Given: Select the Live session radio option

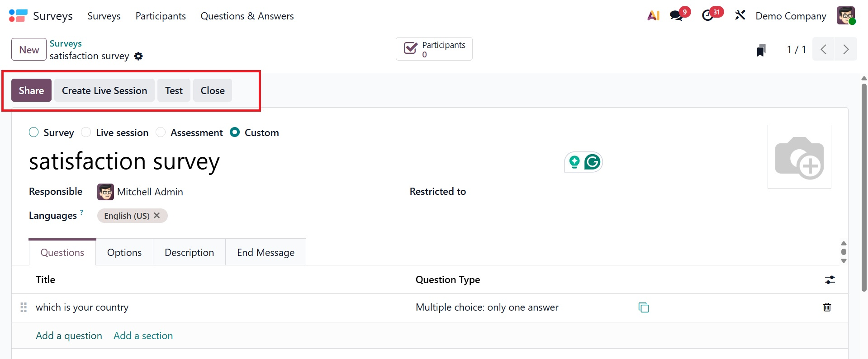Looking at the screenshot, I should click(86, 132).
